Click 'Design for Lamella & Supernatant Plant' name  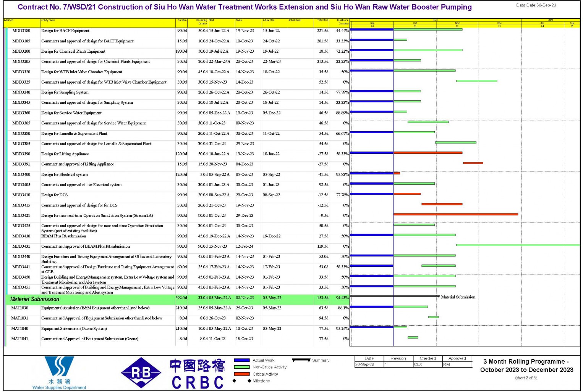point(74,134)
